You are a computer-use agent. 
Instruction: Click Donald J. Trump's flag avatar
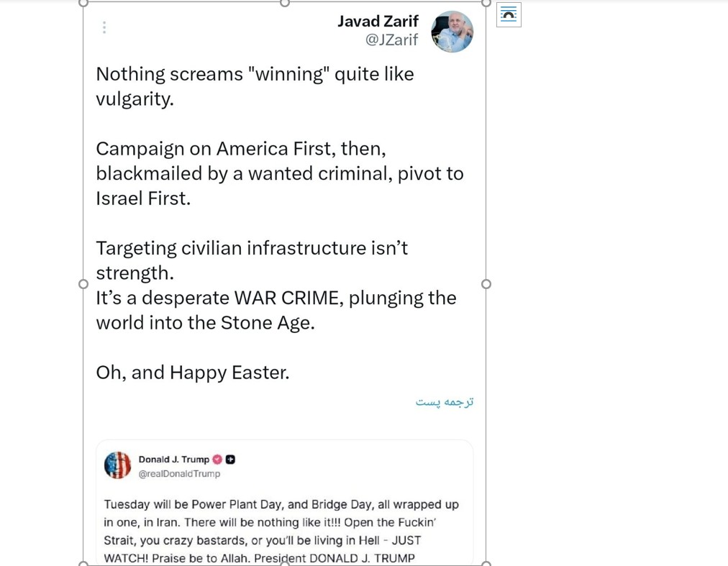[x=117, y=465]
